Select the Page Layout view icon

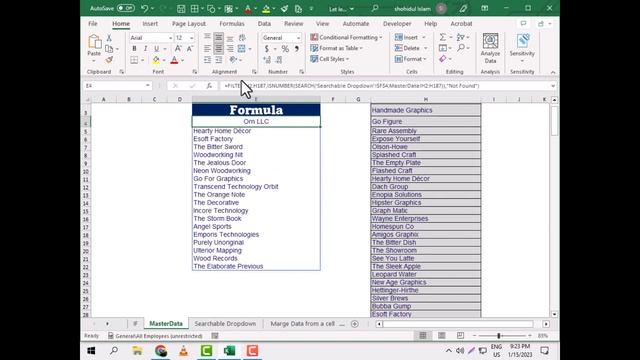click(442, 336)
